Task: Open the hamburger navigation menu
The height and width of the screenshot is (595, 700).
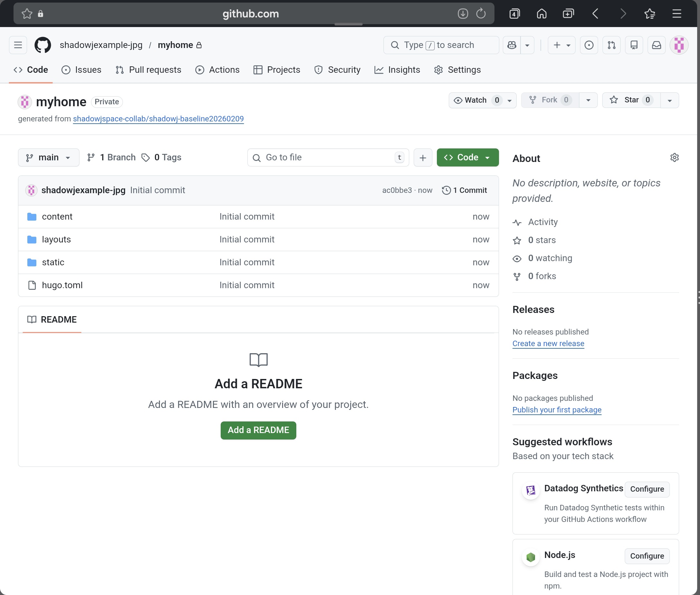Action: [18, 45]
